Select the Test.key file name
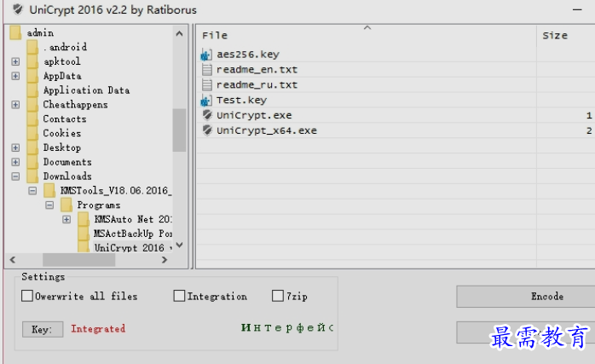 [242, 101]
